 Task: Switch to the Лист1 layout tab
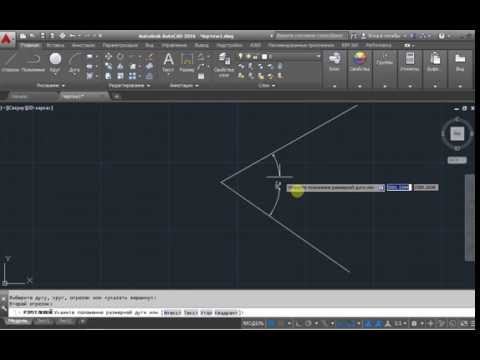coord(44,321)
